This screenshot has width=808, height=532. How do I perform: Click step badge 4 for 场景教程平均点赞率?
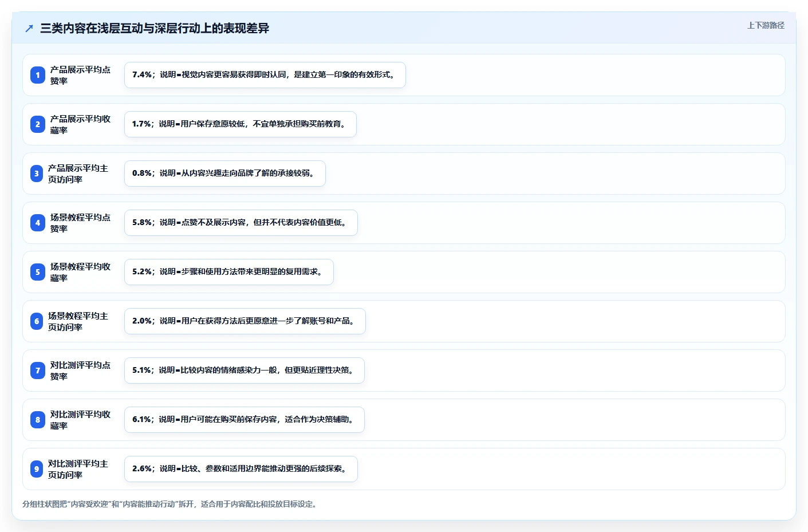(x=38, y=223)
